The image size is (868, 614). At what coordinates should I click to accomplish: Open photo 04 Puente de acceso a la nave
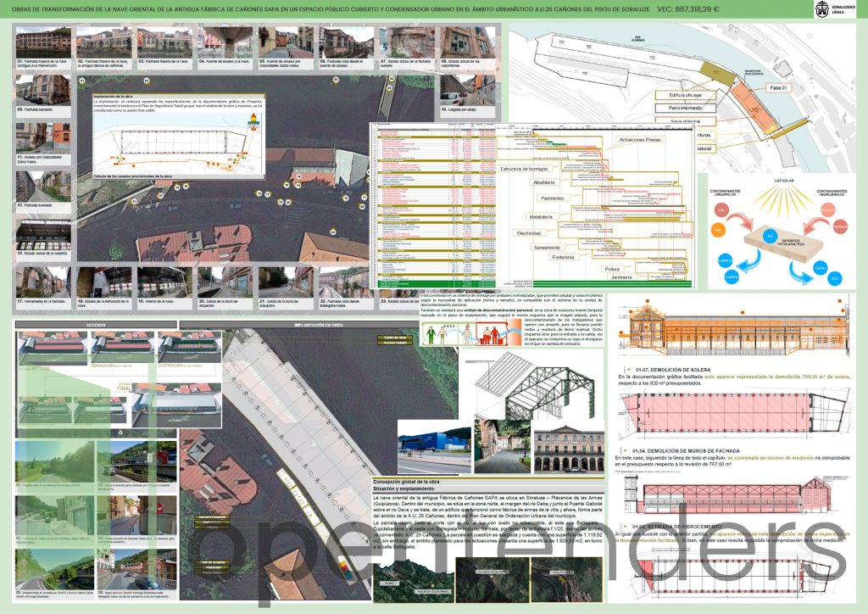point(225,42)
